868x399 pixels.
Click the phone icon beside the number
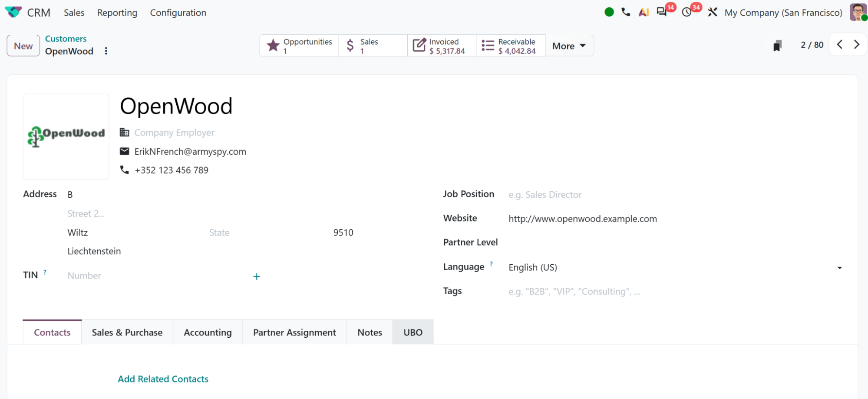coord(125,170)
